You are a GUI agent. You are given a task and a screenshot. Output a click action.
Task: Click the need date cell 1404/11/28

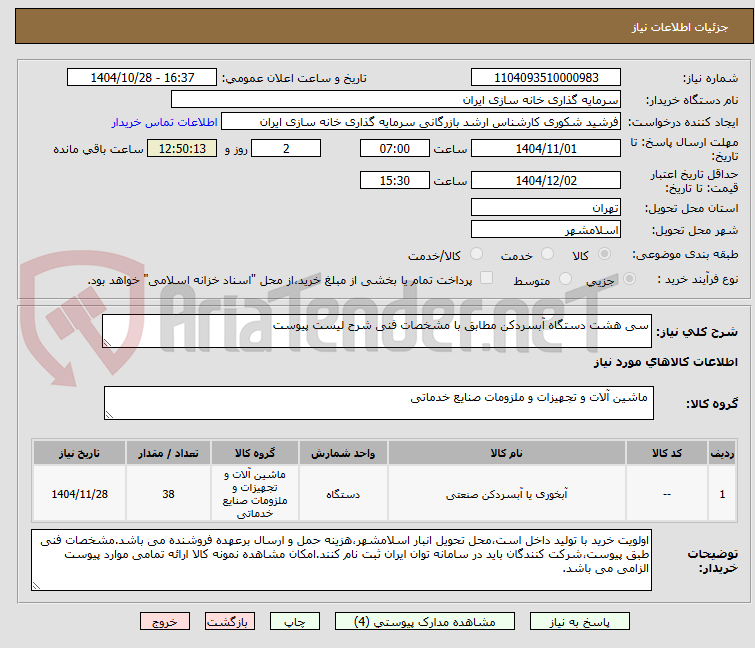[x=79, y=494]
